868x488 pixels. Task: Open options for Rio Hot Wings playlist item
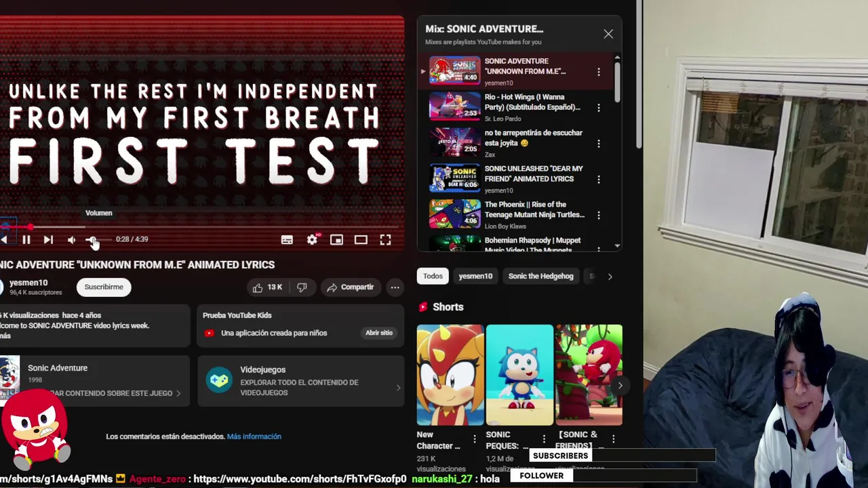click(598, 108)
